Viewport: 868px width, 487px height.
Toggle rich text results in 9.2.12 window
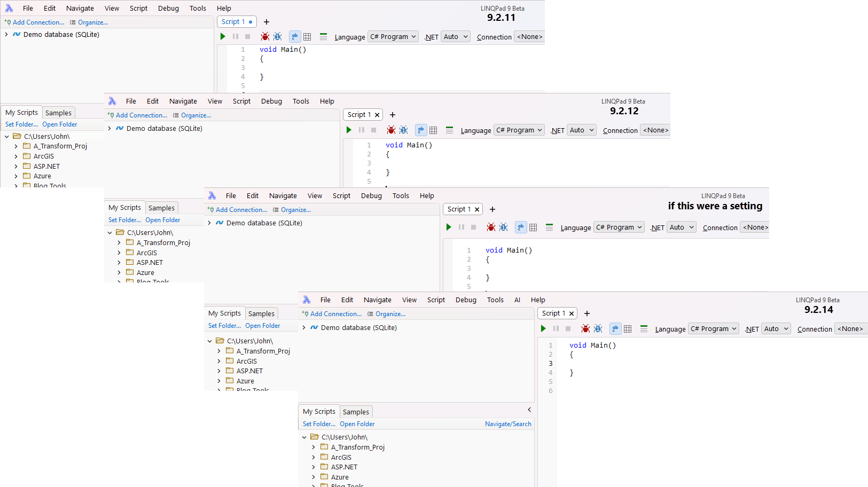point(421,130)
